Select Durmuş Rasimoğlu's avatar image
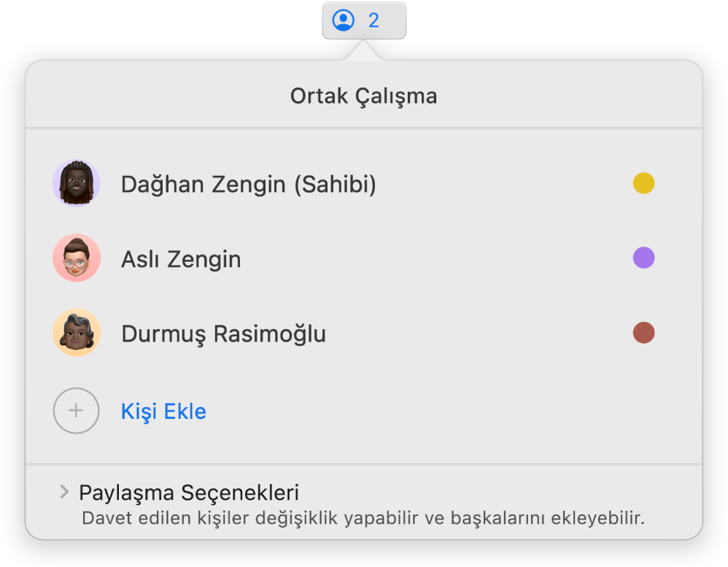Screen dimensions: 728x567 click(76, 333)
